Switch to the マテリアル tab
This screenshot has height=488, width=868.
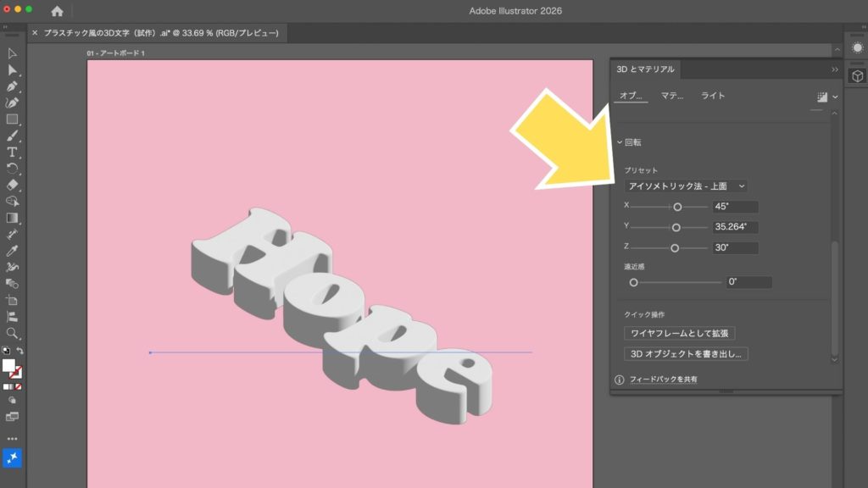(x=671, y=96)
